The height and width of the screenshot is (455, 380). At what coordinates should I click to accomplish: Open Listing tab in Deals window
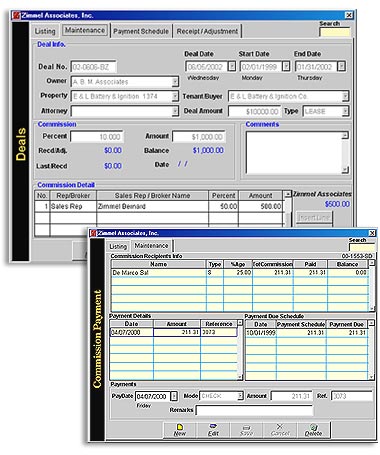[x=45, y=31]
